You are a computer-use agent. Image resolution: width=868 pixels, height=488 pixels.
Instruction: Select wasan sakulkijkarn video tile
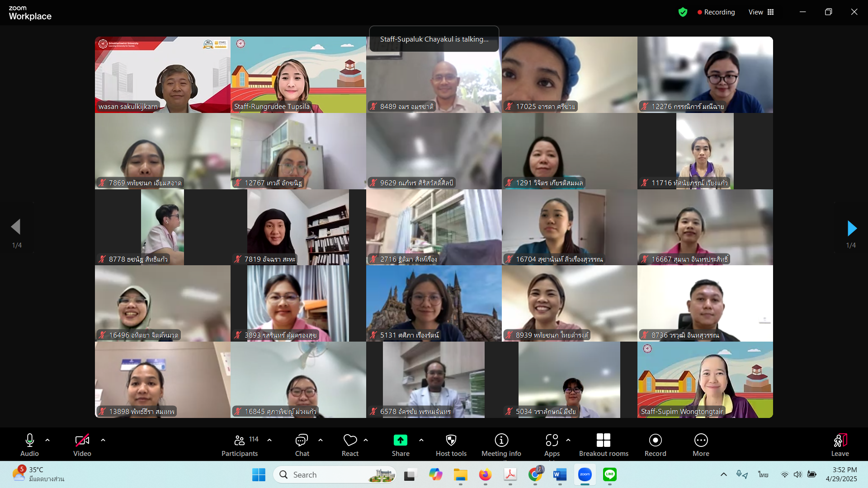162,75
